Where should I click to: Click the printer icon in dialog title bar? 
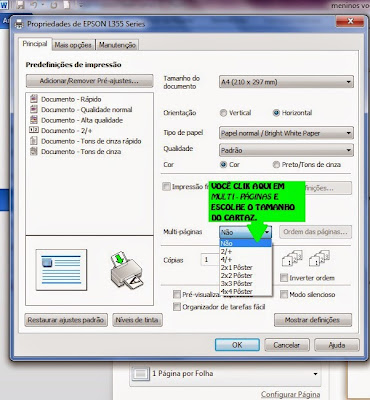19,24
